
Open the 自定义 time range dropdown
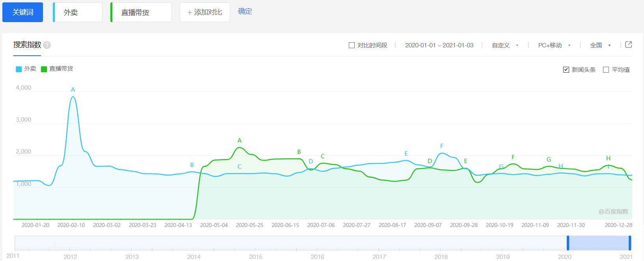click(505, 45)
